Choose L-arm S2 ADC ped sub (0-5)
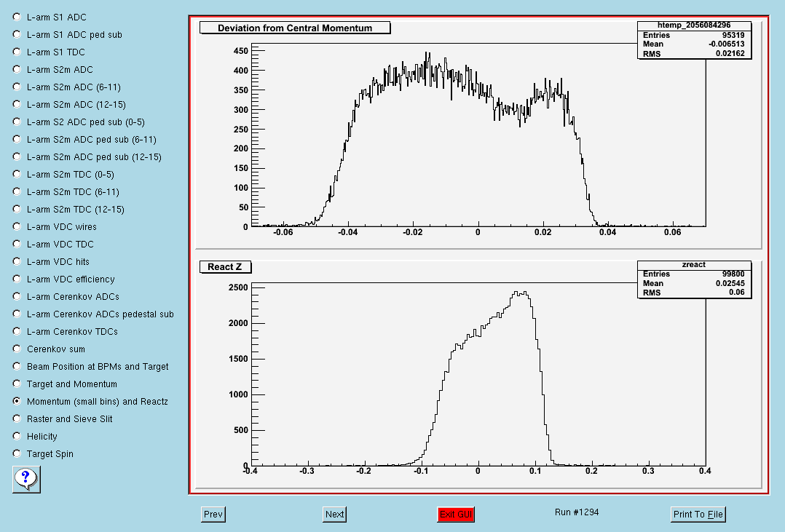 coord(17,122)
